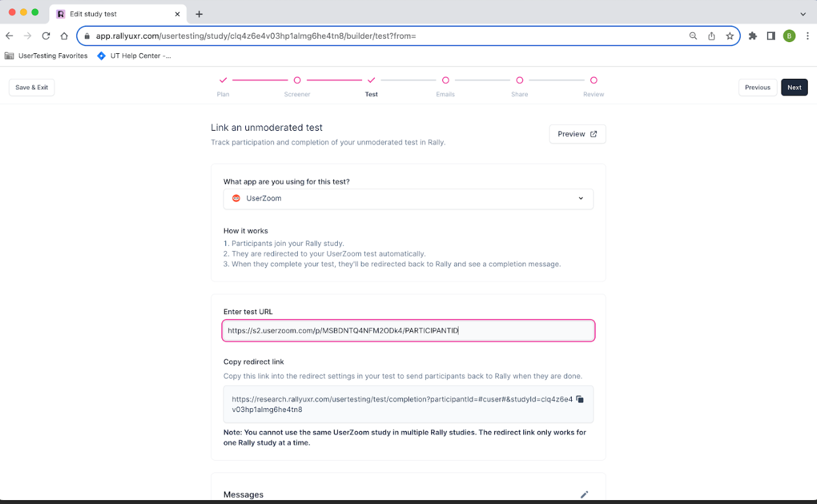Screen dimensions: 817x504
Task: Reload the page with the refresh icon
Action: point(46,36)
